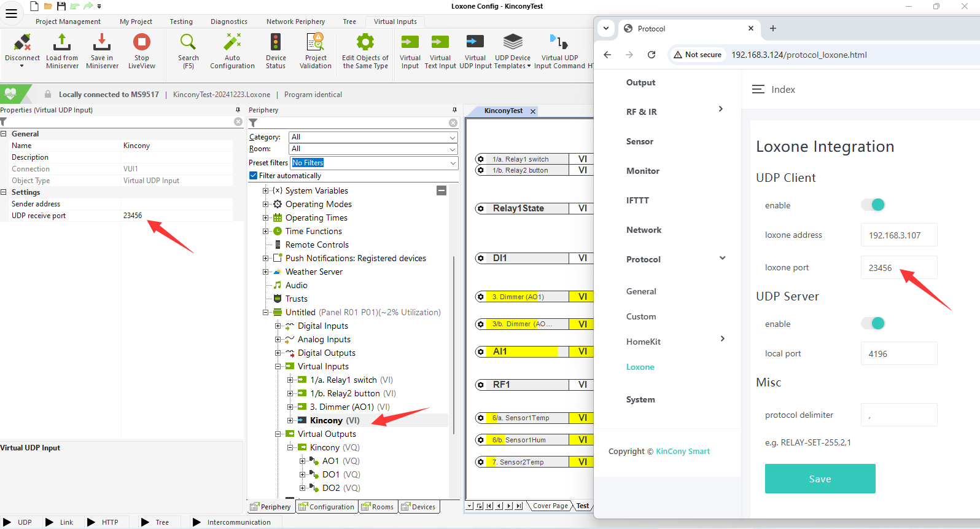
Task: Run Auto Configuration tool
Action: click(x=232, y=43)
